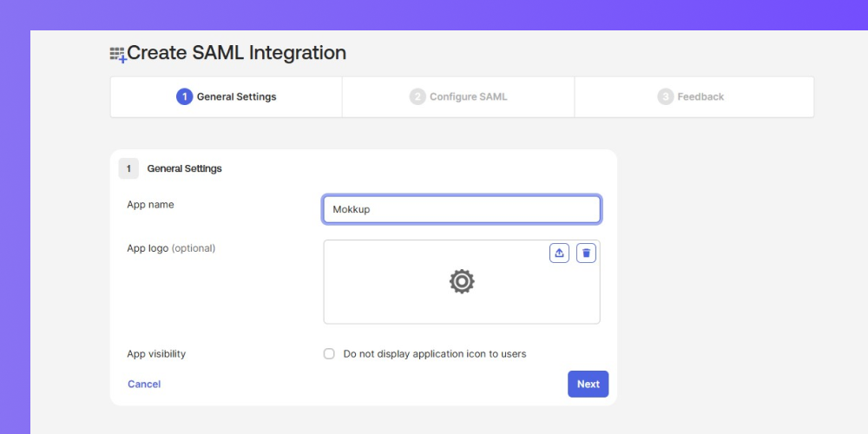Open the Configure SAML step tab
This screenshot has width=868, height=434.
pyautogui.click(x=458, y=97)
